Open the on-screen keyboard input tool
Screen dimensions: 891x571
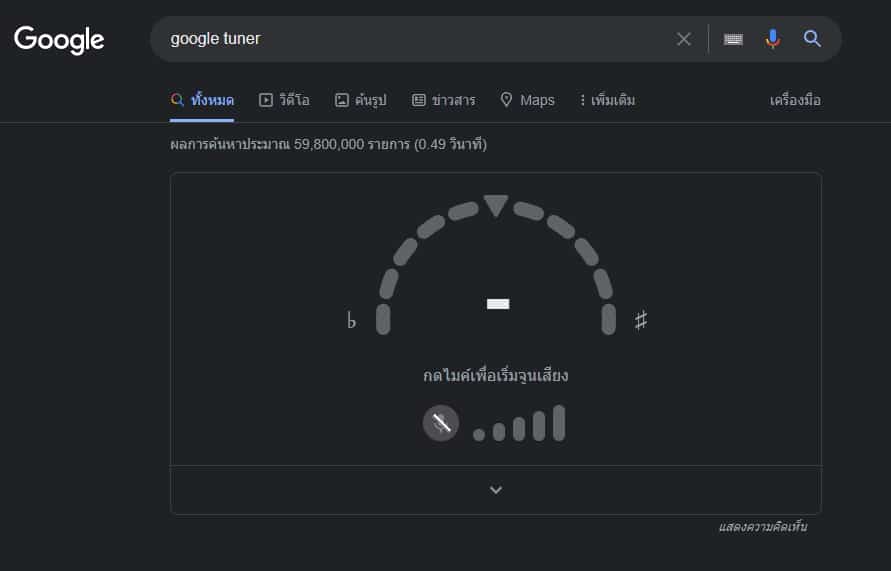[x=733, y=39]
